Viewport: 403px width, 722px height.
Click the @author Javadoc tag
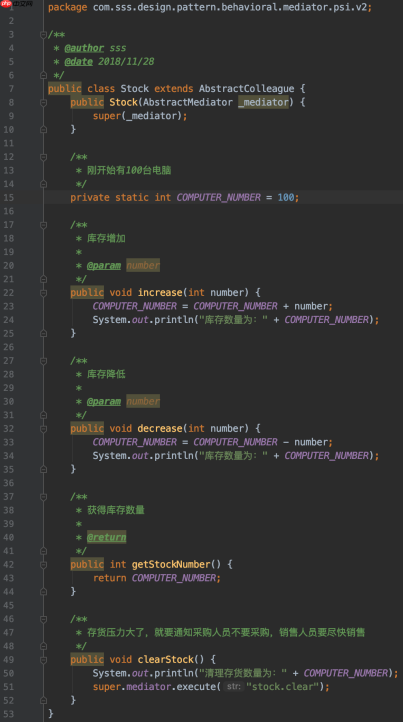[84, 48]
